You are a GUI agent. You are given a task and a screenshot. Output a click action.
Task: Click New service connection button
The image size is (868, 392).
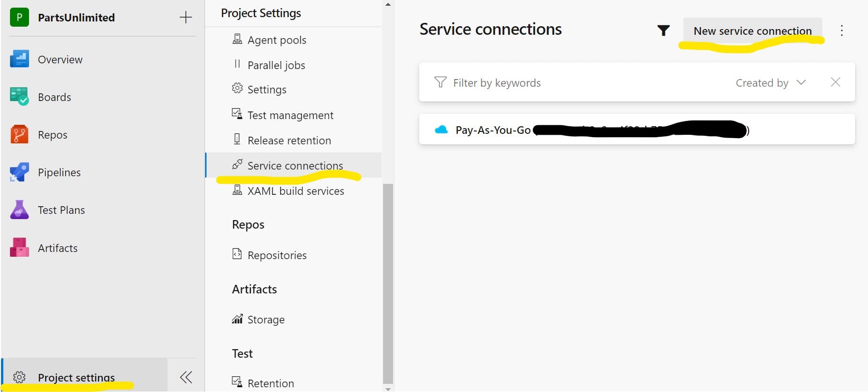pos(752,31)
